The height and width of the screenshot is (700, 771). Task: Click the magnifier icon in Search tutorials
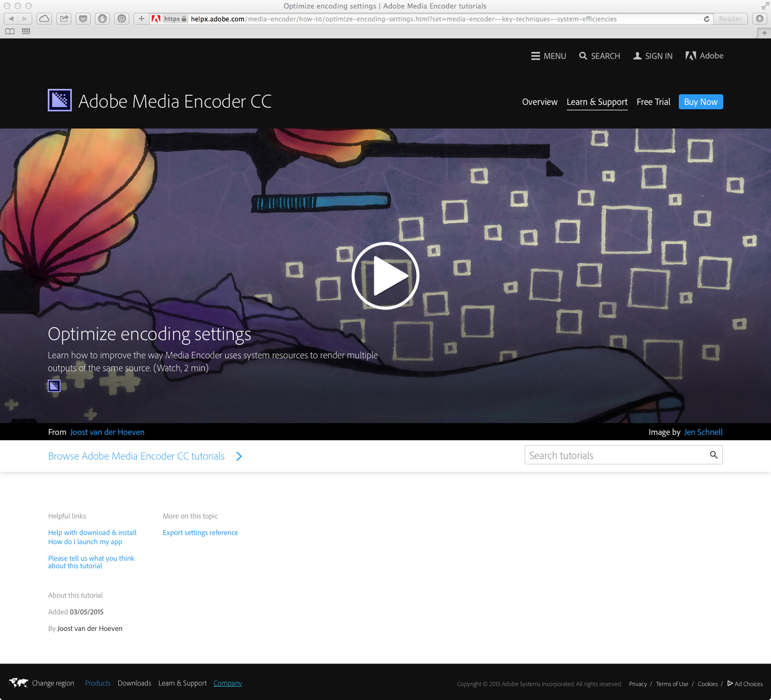tap(714, 455)
